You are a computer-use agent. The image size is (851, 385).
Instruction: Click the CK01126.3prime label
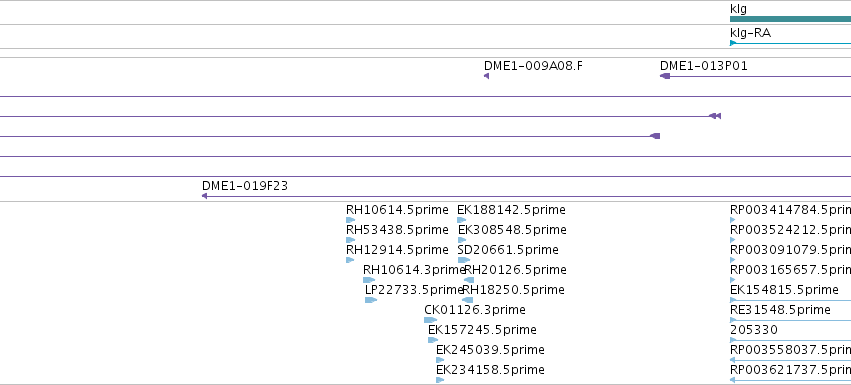click(x=475, y=310)
